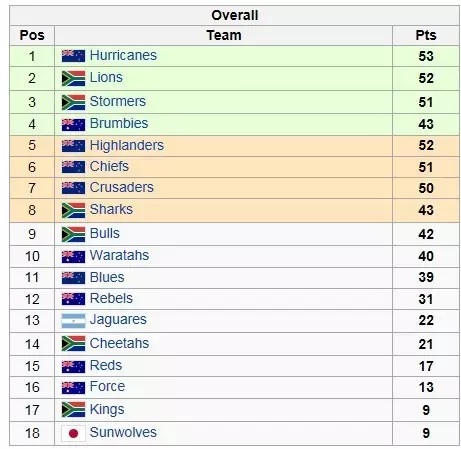
Task: Click the South African flag beside Kings
Action: point(73,410)
